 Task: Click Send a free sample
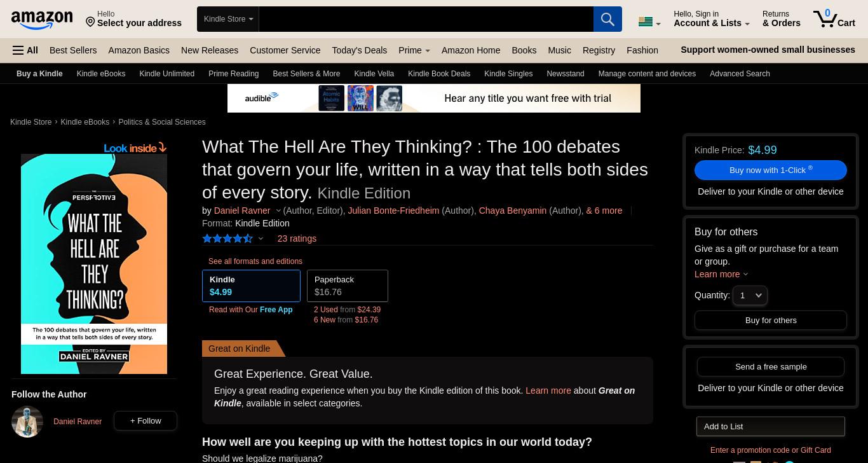[x=771, y=366]
